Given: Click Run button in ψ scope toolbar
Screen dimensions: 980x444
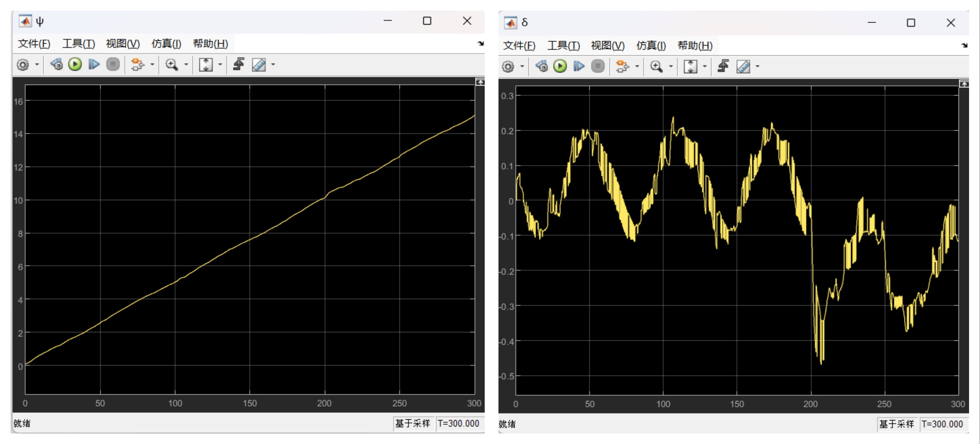Looking at the screenshot, I should tap(75, 64).
